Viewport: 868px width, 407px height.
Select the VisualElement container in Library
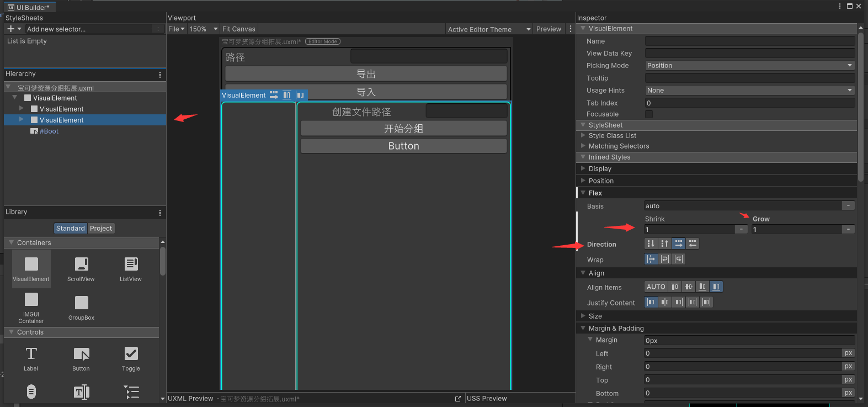pos(31,269)
